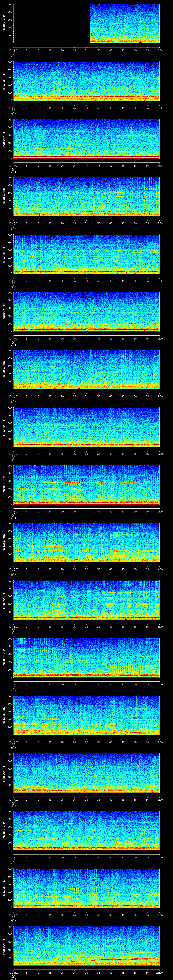Click the 13:14:00 start time label
Screen dimensions: 173x980
[13, 627]
